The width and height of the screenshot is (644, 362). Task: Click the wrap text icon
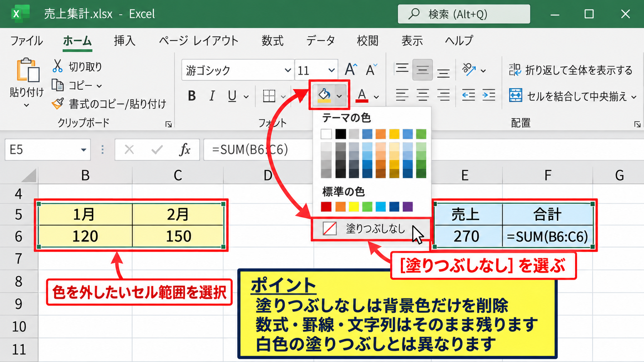515,70
